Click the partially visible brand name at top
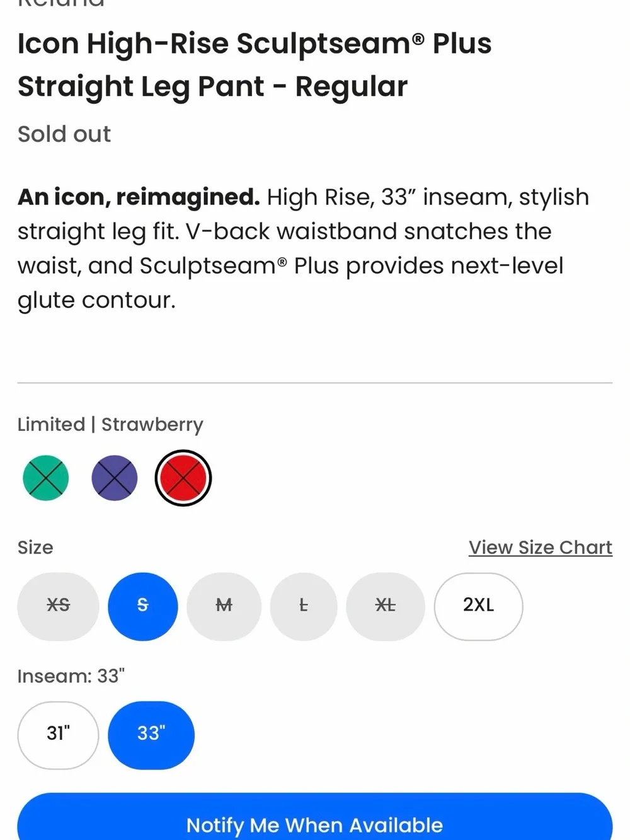Image resolution: width=630 pixels, height=840 pixels. click(x=61, y=4)
